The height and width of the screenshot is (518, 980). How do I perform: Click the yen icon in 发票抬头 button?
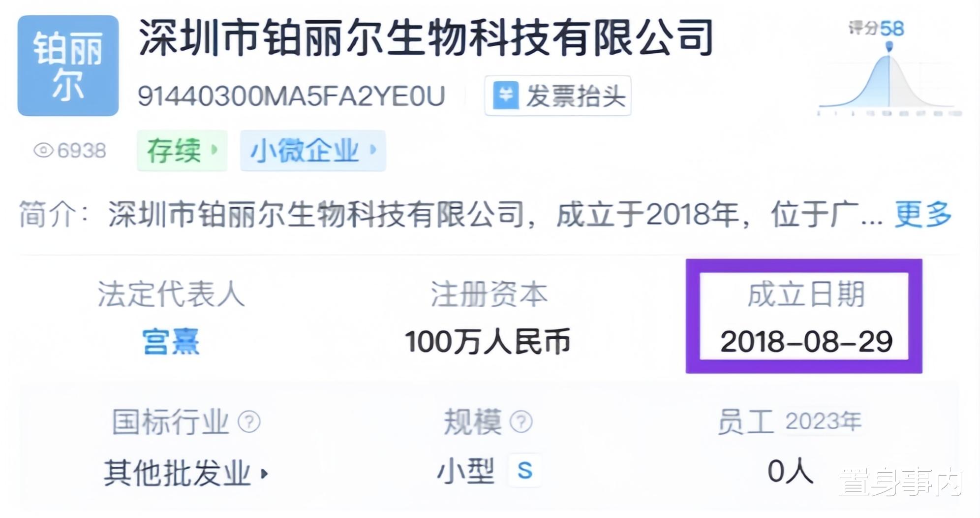coord(506,96)
